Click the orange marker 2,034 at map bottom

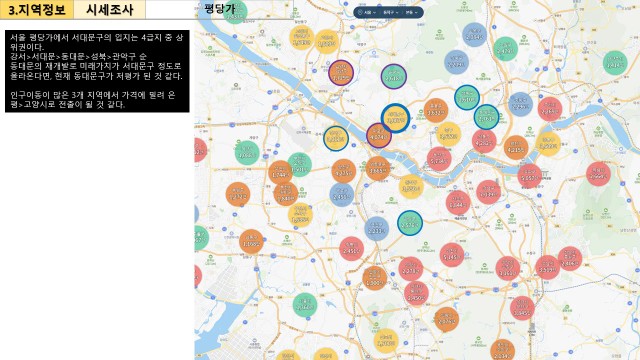point(502,351)
